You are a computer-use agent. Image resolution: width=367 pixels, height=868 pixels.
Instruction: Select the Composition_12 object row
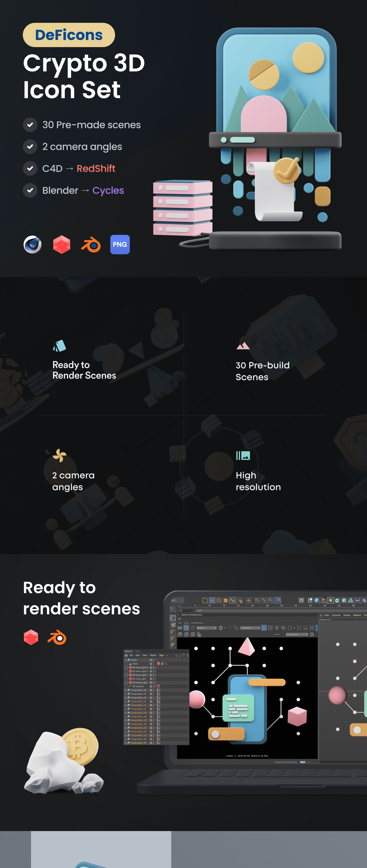click(x=156, y=702)
